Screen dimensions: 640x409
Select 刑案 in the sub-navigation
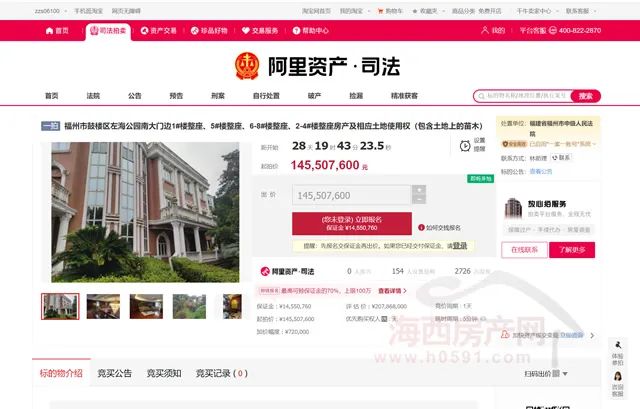coord(218,96)
